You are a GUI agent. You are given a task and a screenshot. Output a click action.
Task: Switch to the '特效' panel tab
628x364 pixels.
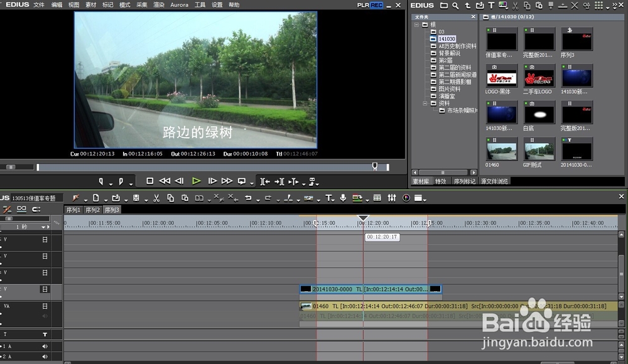pyautogui.click(x=441, y=181)
